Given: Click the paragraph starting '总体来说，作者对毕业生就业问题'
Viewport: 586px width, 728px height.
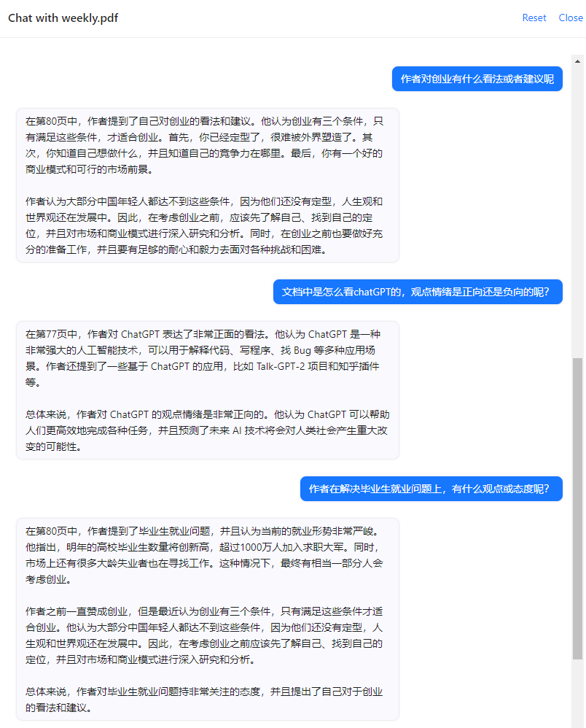Looking at the screenshot, I should (x=204, y=700).
